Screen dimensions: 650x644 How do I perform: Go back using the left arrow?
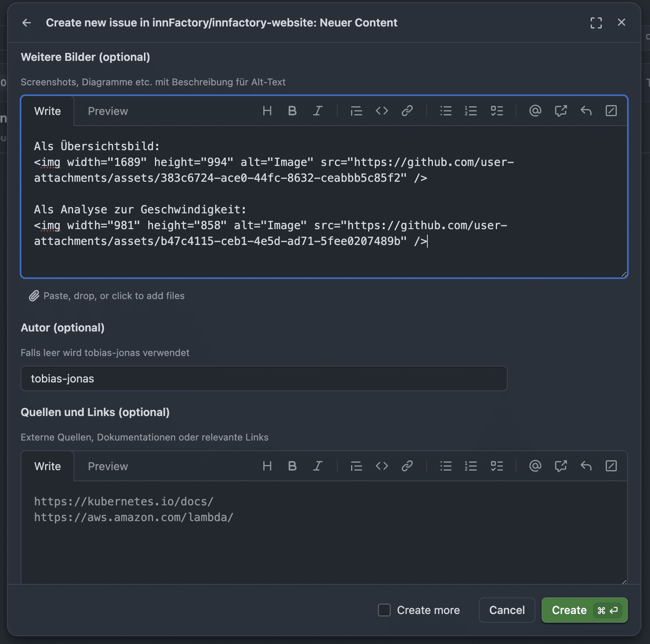26,23
